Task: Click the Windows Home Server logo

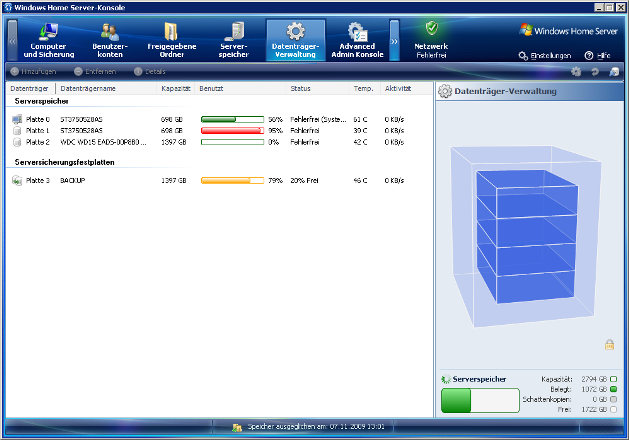Action: (568, 30)
